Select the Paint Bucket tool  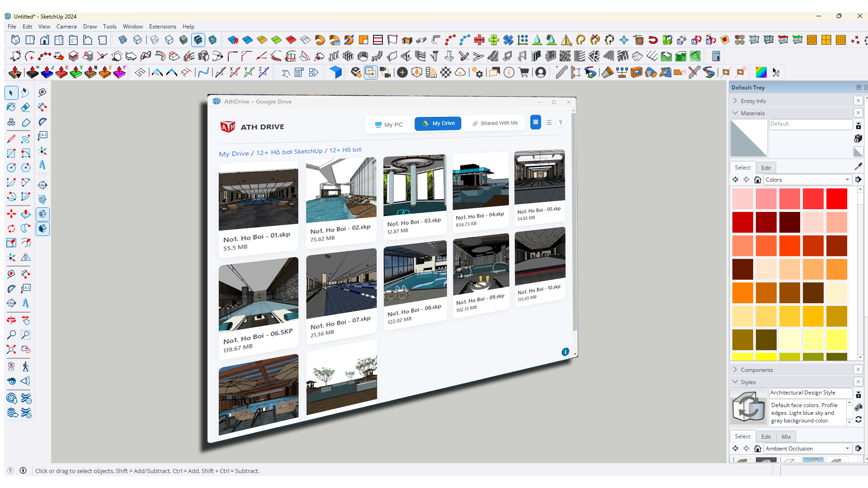pyautogui.click(x=11, y=108)
